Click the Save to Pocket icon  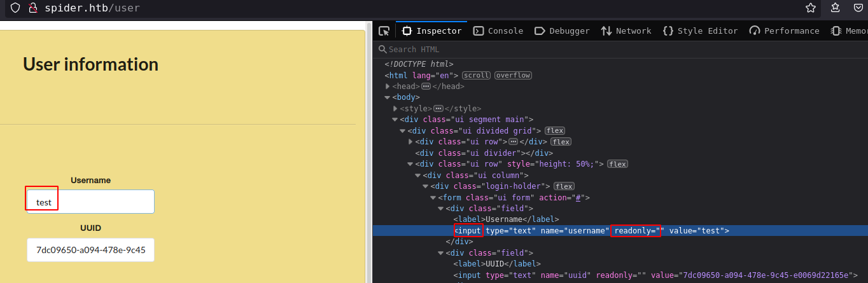pos(858,8)
